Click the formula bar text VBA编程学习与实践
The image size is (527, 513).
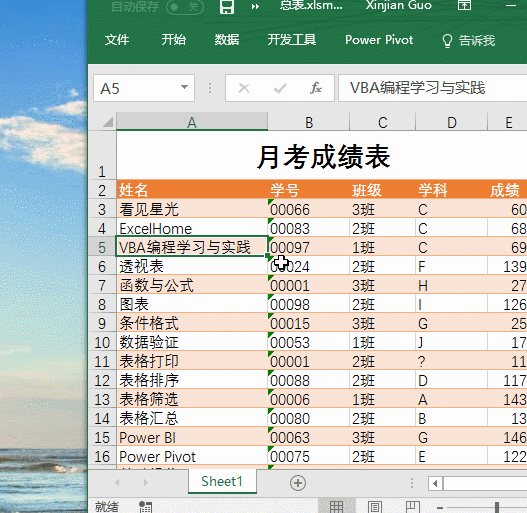[417, 88]
